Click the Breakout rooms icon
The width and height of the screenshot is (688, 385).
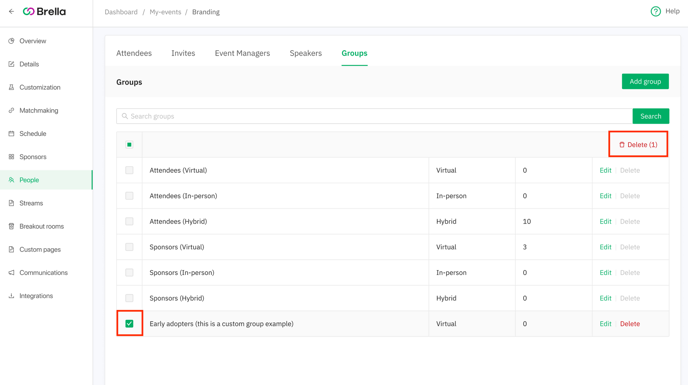pos(11,227)
